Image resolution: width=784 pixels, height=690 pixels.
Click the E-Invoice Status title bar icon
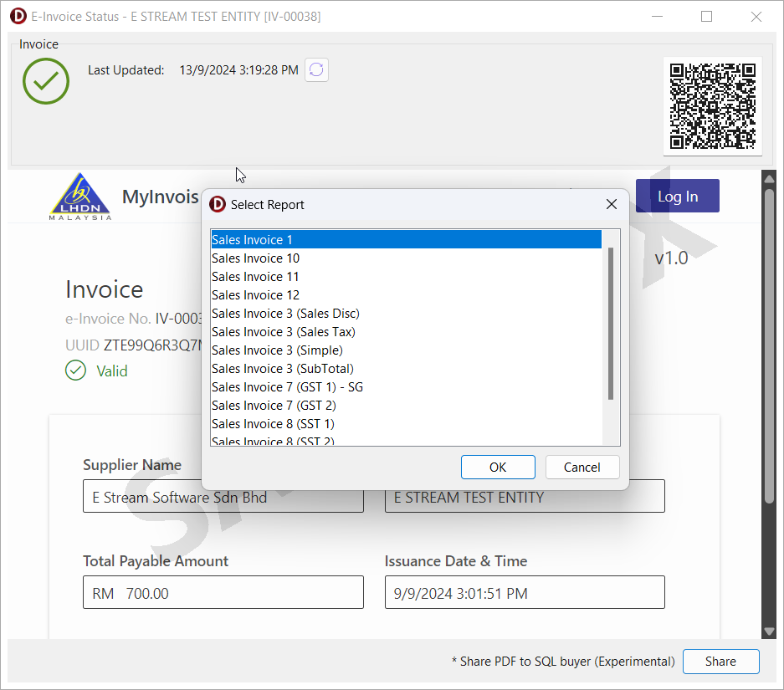(x=18, y=17)
